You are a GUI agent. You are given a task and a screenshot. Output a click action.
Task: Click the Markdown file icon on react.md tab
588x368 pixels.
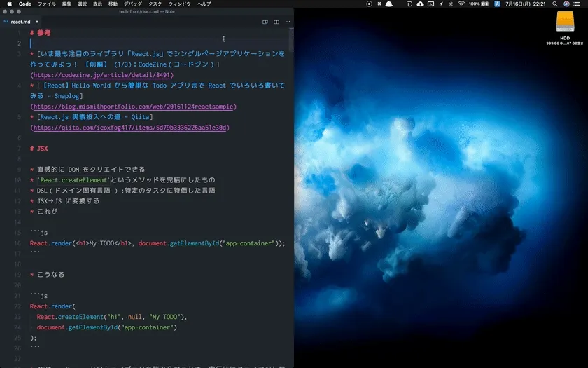pos(6,22)
